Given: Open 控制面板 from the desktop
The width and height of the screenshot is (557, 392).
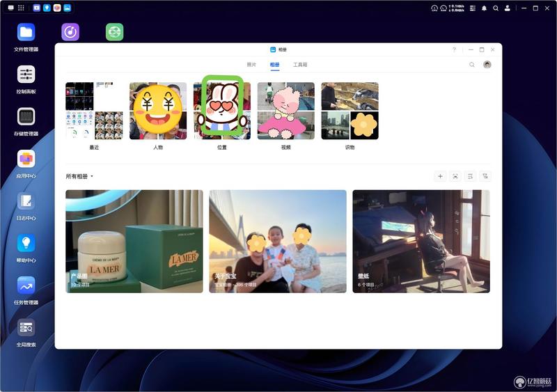Looking at the screenshot, I should 26,75.
